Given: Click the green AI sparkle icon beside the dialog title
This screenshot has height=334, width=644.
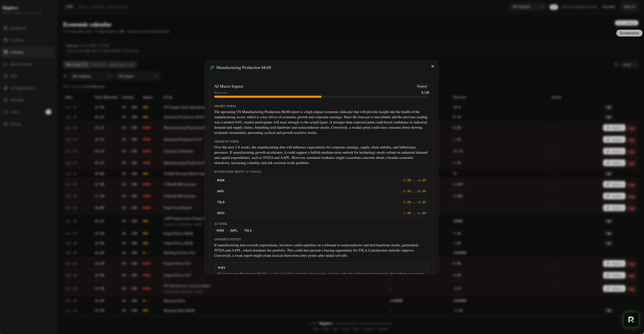Looking at the screenshot, I should (212, 67).
